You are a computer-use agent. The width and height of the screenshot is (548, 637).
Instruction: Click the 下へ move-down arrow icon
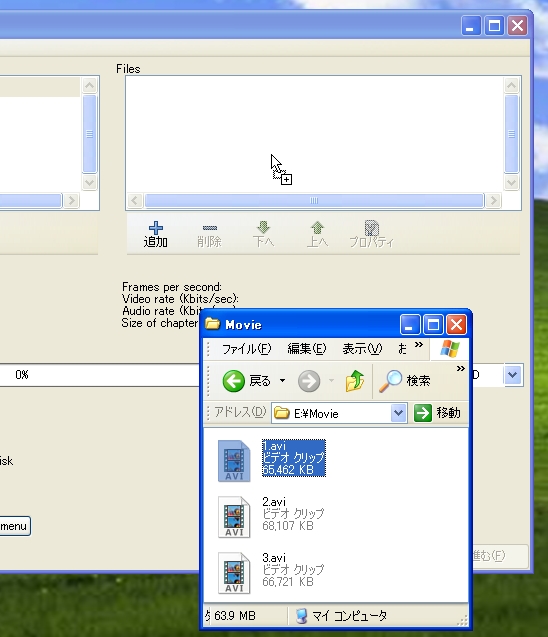click(263, 228)
